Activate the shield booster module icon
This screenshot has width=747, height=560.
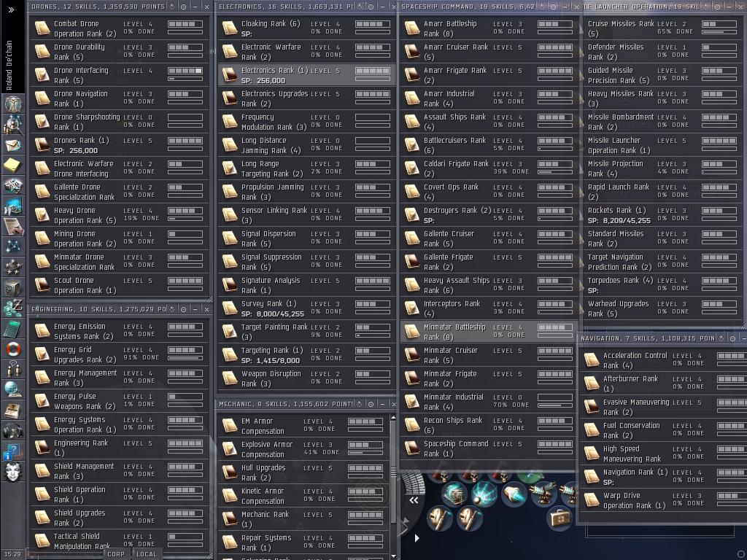[x=454, y=494]
